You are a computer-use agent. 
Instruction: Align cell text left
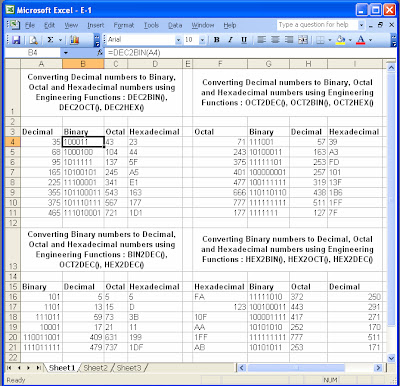click(262, 40)
